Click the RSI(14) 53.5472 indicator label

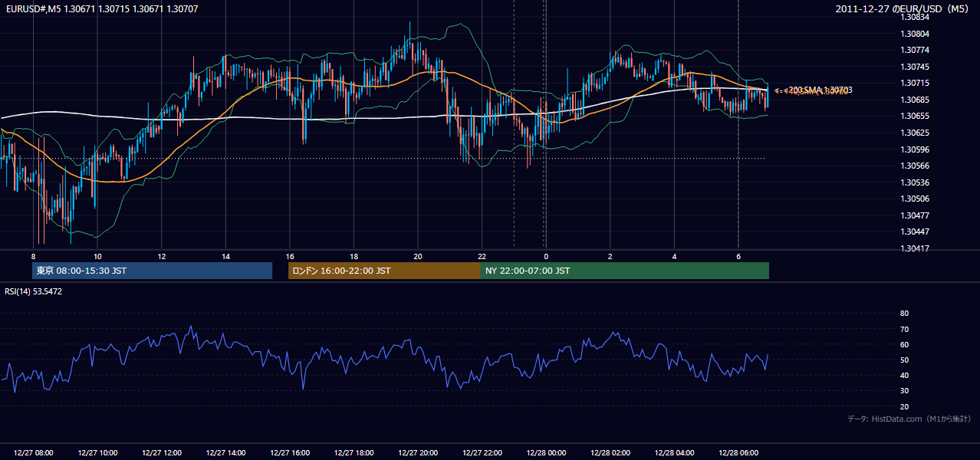tap(34, 291)
